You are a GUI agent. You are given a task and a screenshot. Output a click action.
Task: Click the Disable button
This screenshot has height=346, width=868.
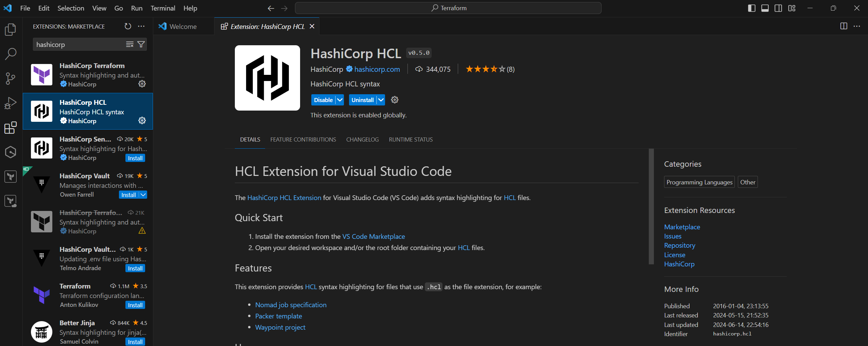[x=323, y=100]
